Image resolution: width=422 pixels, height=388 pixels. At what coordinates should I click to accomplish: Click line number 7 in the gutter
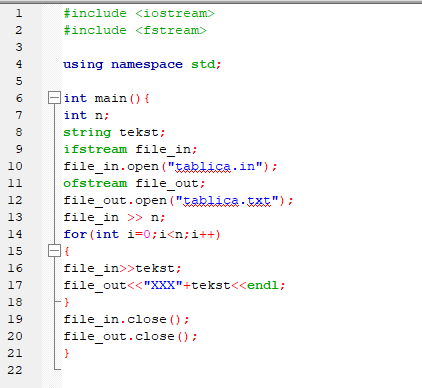point(19,115)
